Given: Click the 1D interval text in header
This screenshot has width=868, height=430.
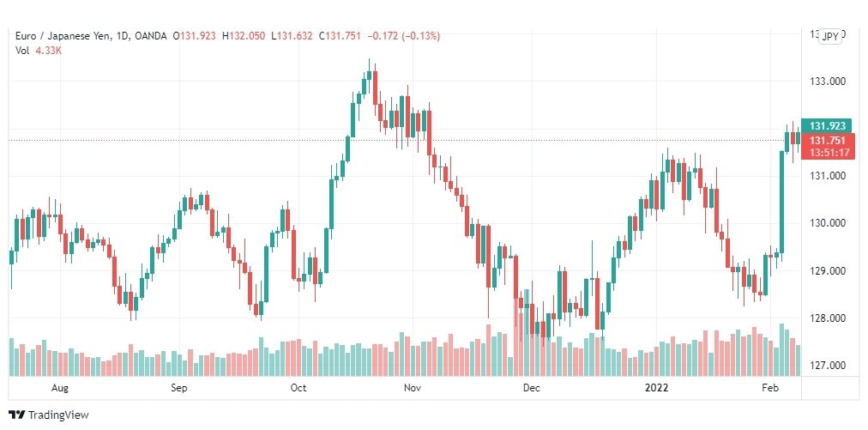Looking at the screenshot, I should [121, 36].
